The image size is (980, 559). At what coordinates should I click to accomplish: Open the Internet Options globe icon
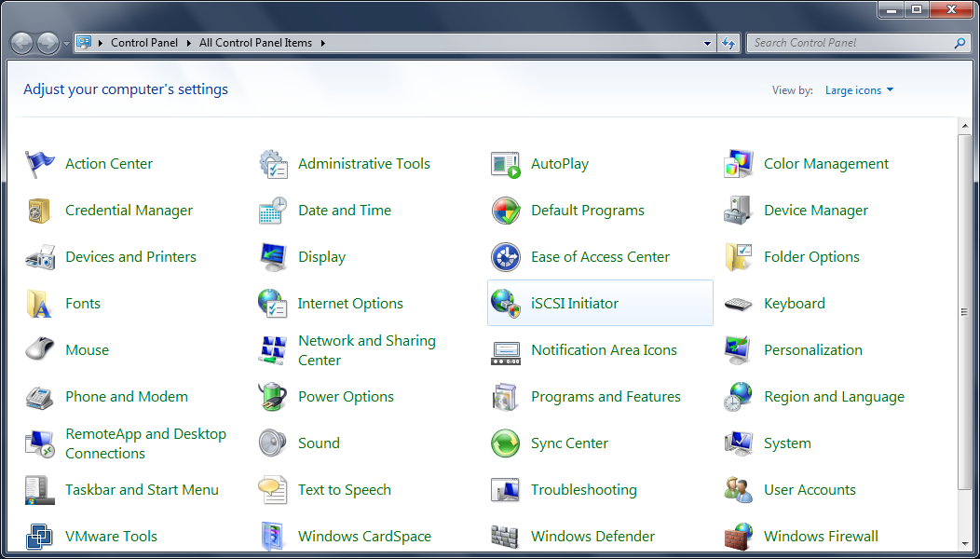273,304
